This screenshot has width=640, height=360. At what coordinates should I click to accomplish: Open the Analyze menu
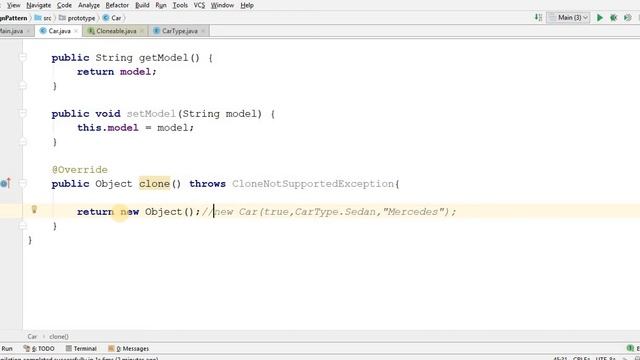(89, 5)
